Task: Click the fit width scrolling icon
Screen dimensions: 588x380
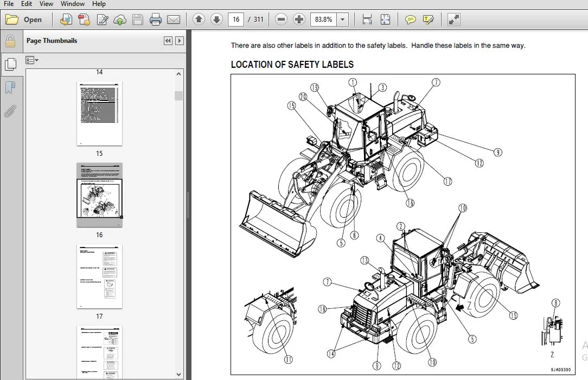Action: 367,20
